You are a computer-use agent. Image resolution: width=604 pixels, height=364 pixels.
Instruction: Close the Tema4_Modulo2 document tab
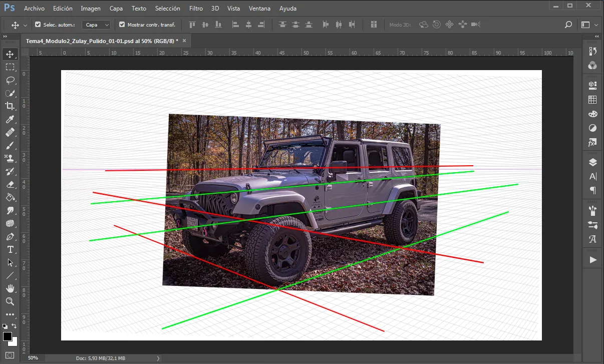pyautogui.click(x=184, y=41)
